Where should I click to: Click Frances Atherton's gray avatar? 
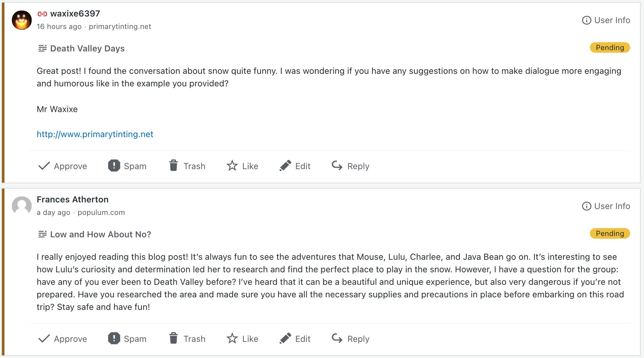point(22,206)
